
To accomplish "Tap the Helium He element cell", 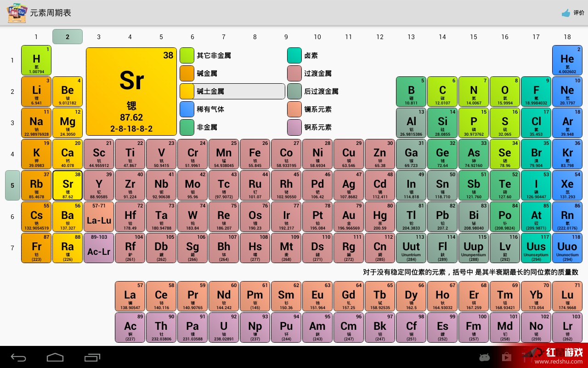I will [567, 60].
